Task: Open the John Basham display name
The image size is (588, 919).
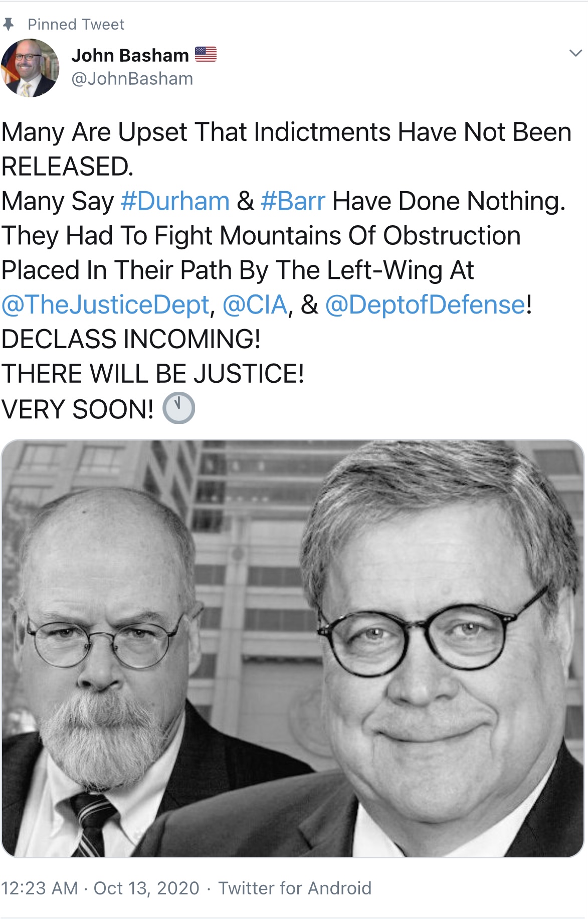Action: [130, 55]
